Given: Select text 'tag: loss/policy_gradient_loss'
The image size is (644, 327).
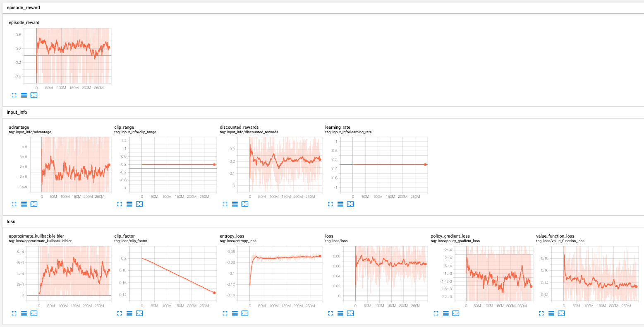Looking at the screenshot, I should 455,241.
